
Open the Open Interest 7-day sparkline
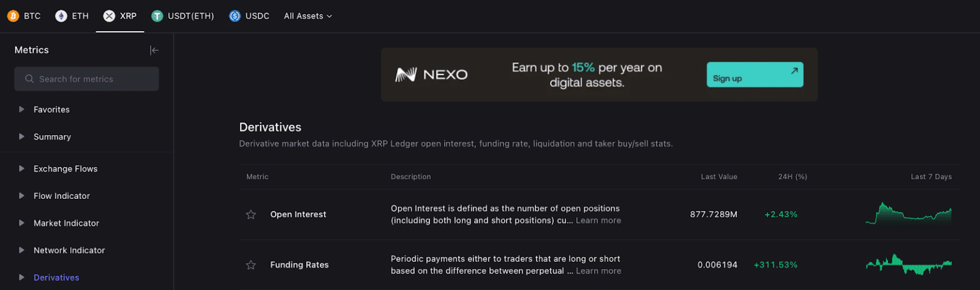pyautogui.click(x=908, y=214)
